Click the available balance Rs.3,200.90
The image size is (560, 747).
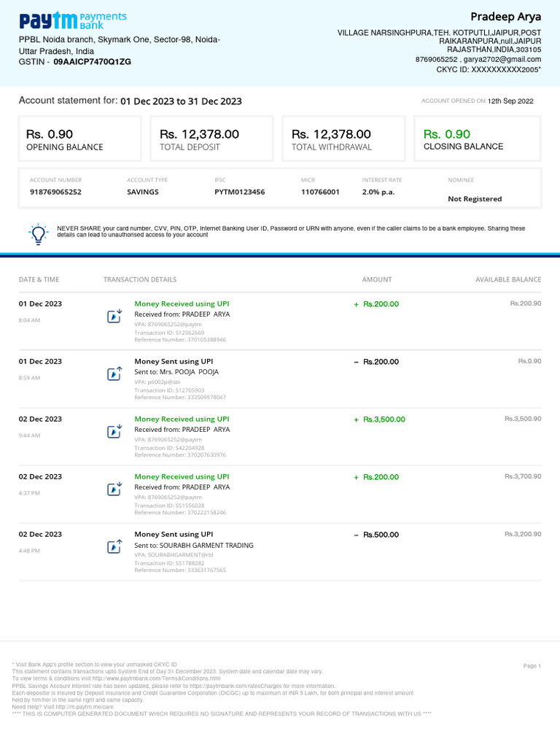click(x=523, y=534)
